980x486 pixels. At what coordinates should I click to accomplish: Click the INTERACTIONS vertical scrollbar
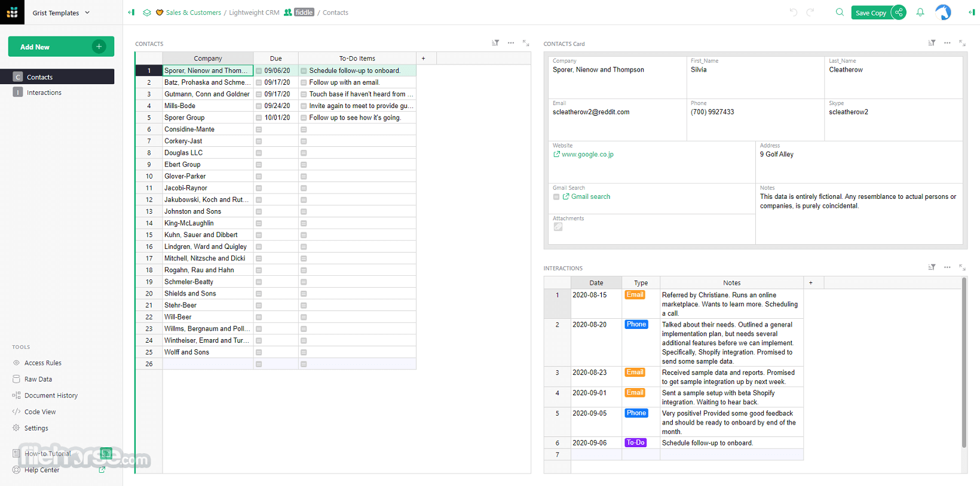(964, 362)
